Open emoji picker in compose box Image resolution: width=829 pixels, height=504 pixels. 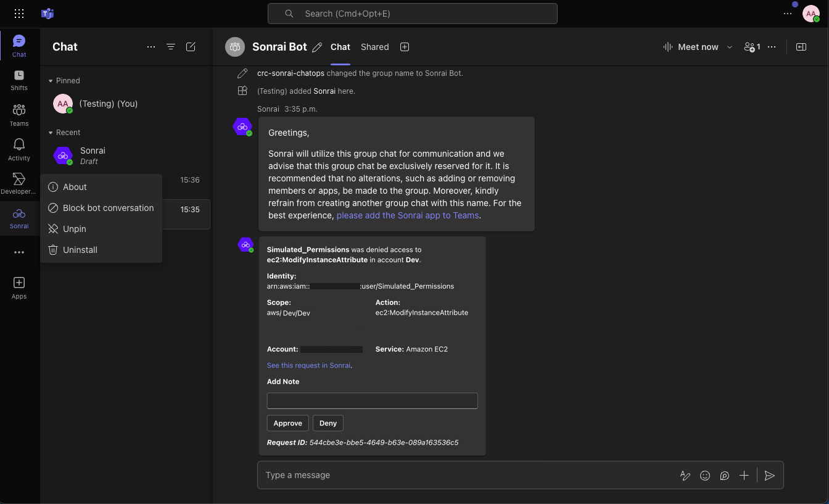click(705, 476)
